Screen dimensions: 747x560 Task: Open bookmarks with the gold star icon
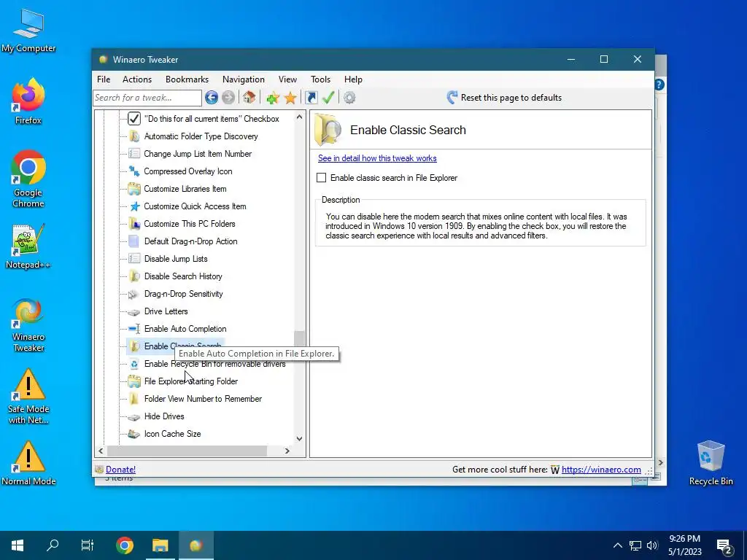point(290,98)
